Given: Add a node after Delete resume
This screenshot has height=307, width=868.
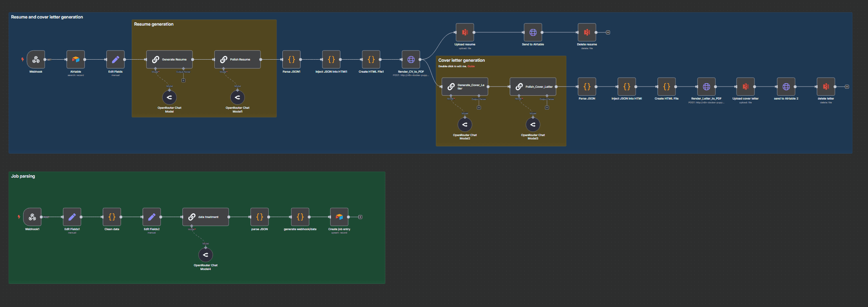Looking at the screenshot, I should tap(608, 32).
